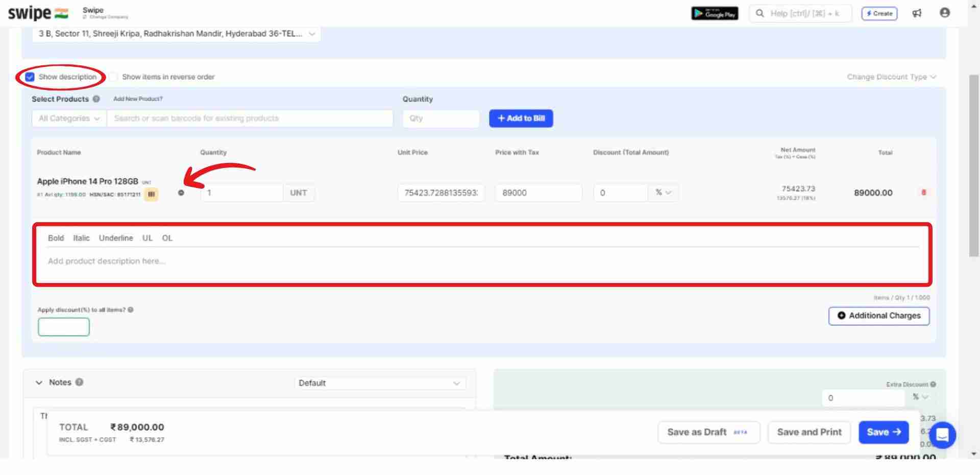Insert unordered list with UL
The width and height of the screenshot is (980, 475).
tap(148, 238)
